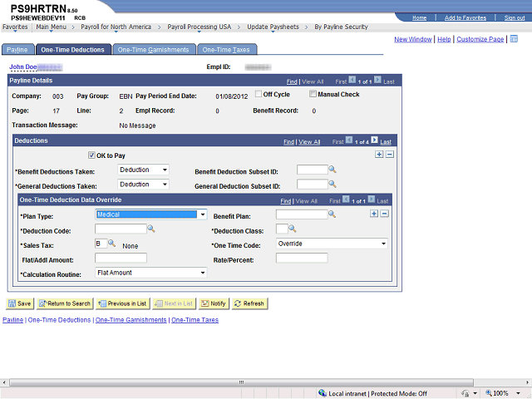Image resolution: width=532 pixels, height=399 pixels.
Task: Expand the Main Menu navigation
Action: coord(52,27)
